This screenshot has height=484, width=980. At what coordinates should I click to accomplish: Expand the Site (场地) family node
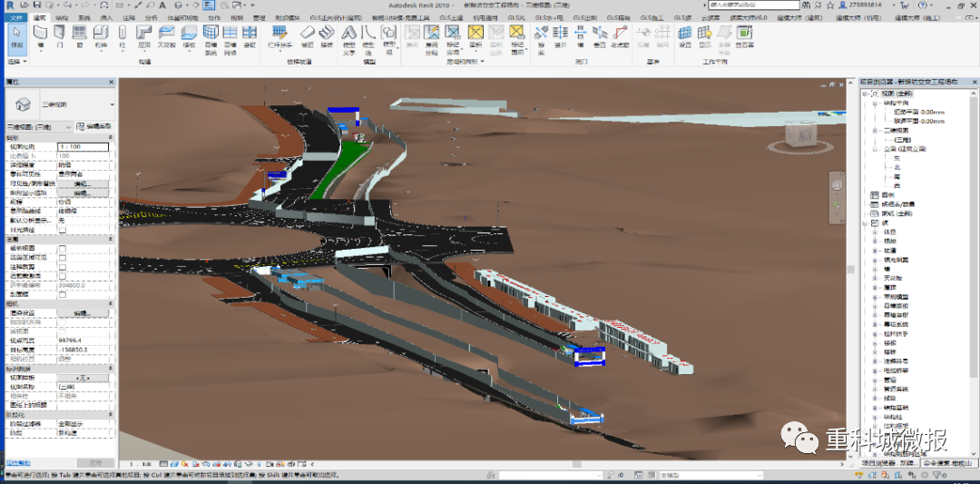click(x=875, y=242)
